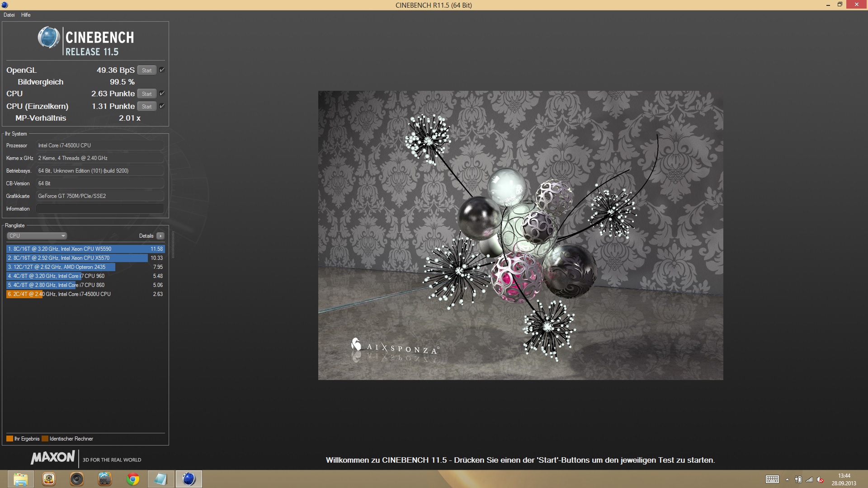Open the speaker audio app on taskbar
The width and height of the screenshot is (868, 488).
[77, 479]
